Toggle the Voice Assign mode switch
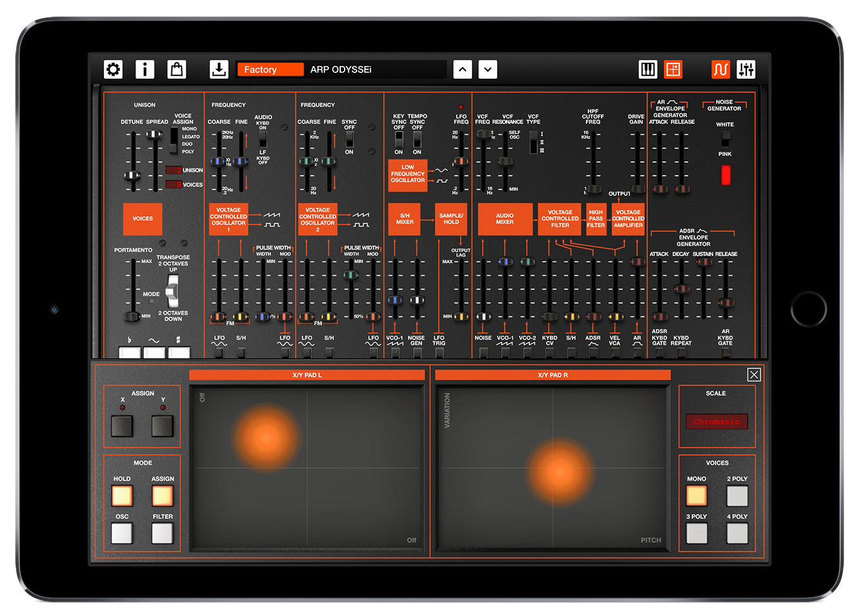 [x=174, y=140]
